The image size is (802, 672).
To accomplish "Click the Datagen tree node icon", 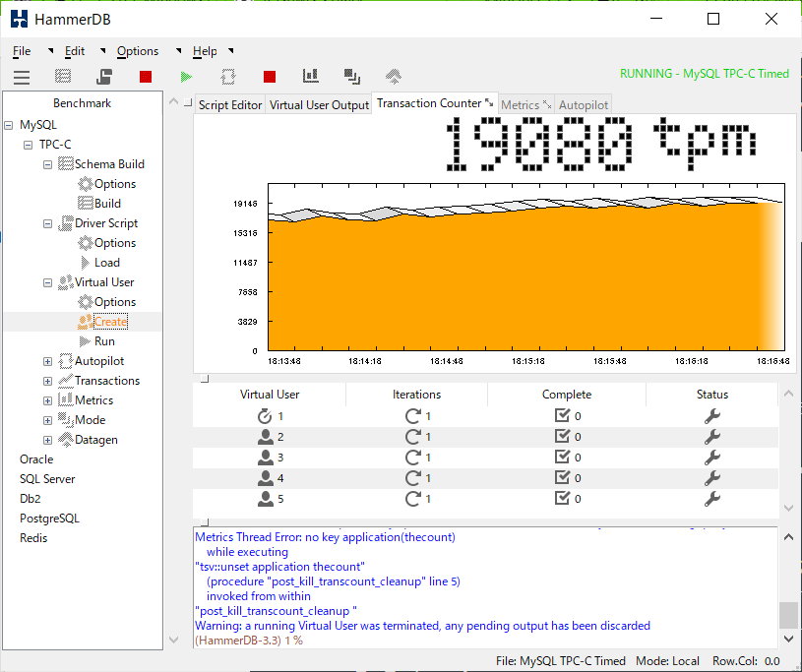I will 66,439.
